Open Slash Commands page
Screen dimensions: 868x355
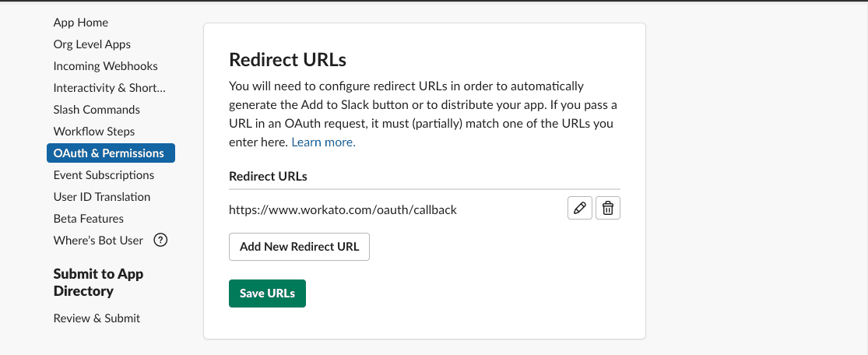coord(97,110)
